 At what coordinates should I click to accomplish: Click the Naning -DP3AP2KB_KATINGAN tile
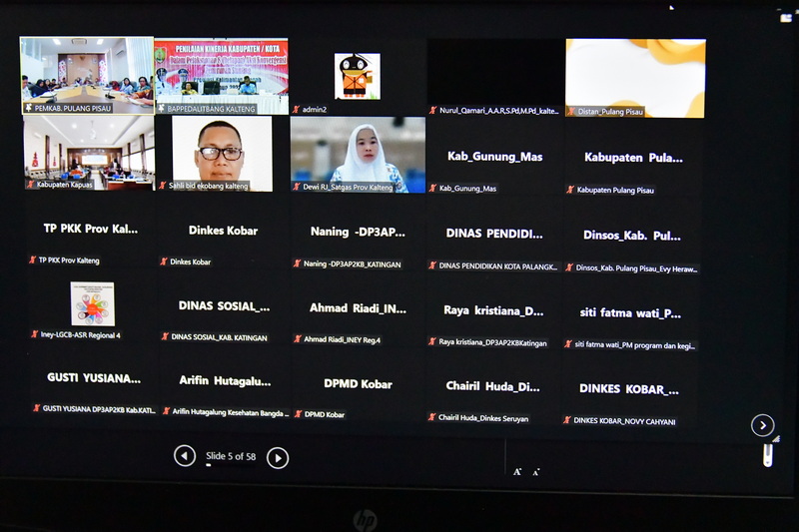click(358, 233)
